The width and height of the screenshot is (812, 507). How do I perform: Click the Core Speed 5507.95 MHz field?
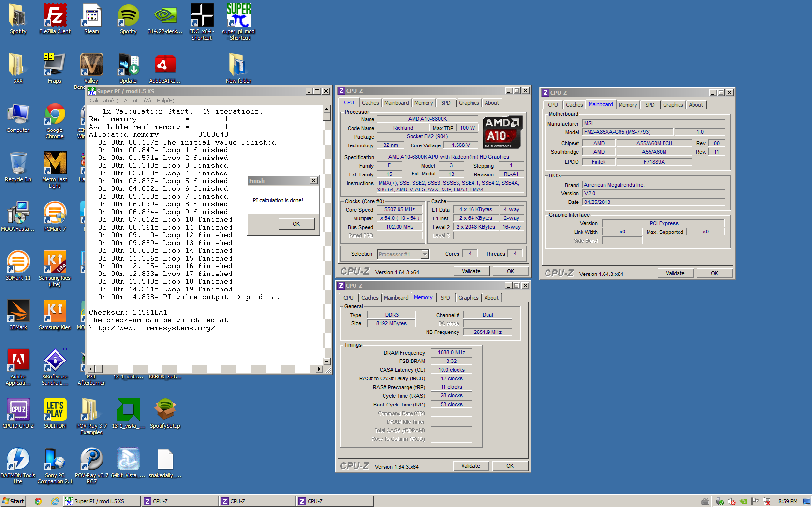click(399, 210)
